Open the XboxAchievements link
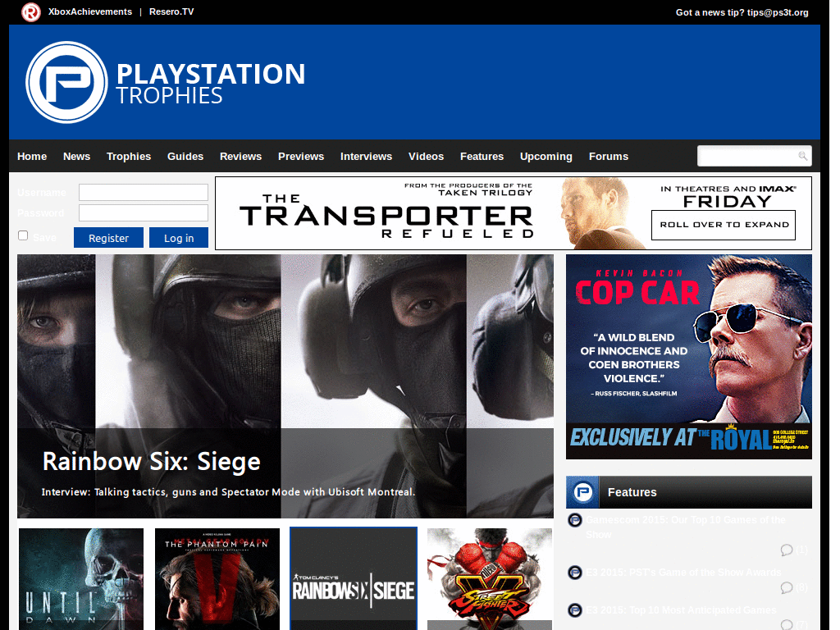The image size is (840, 630). (90, 11)
